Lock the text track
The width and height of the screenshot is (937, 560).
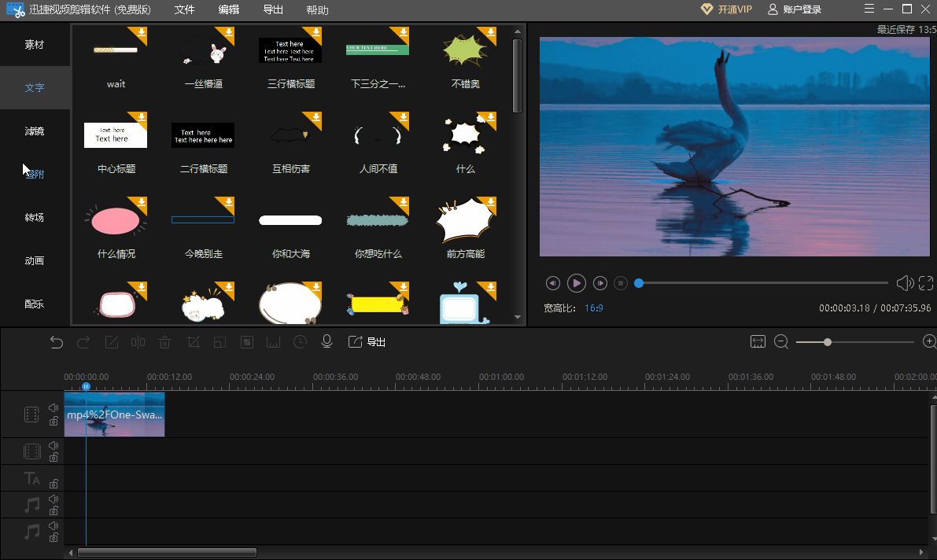53,484
